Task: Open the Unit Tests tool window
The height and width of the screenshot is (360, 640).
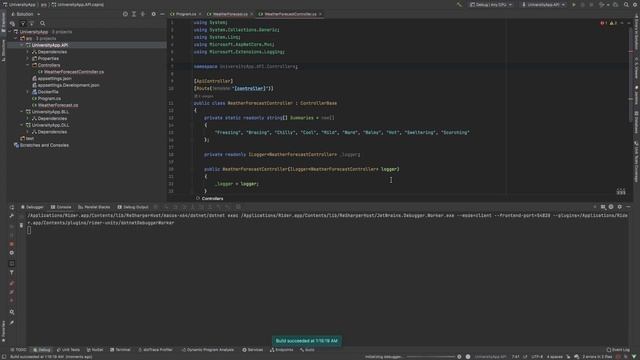Action: click(x=68, y=350)
